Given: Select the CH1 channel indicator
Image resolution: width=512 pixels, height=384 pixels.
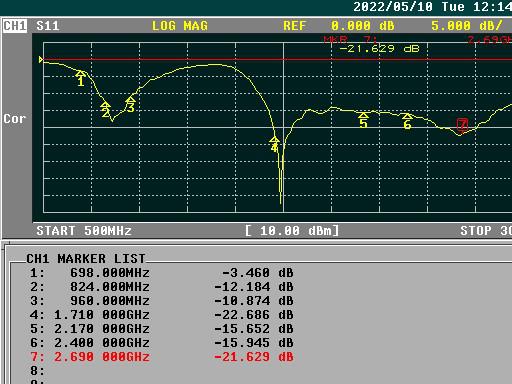Looking at the screenshot, I should tap(15, 26).
